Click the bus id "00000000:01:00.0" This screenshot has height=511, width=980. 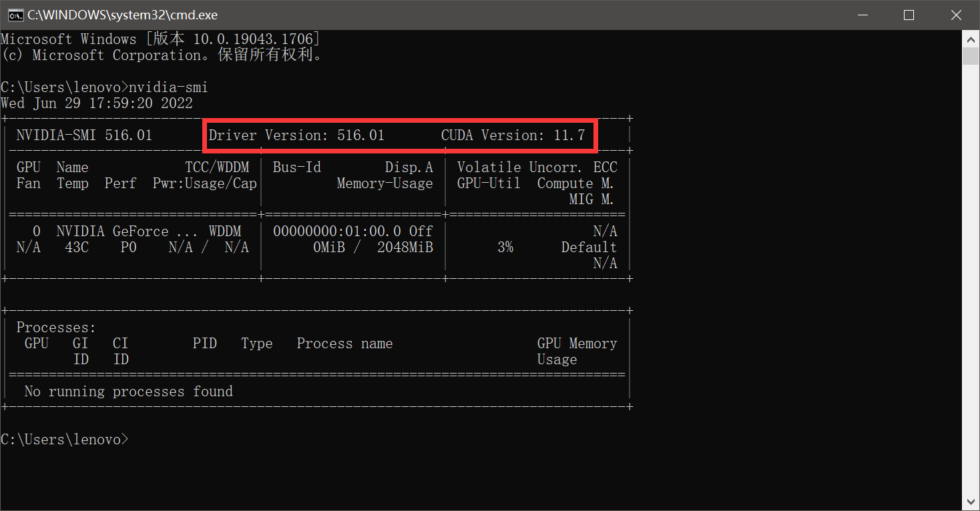tap(336, 231)
